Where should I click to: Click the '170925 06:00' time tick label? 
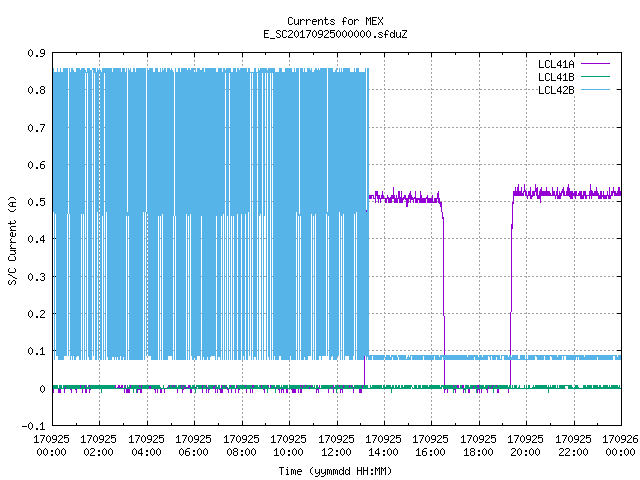pos(193,446)
